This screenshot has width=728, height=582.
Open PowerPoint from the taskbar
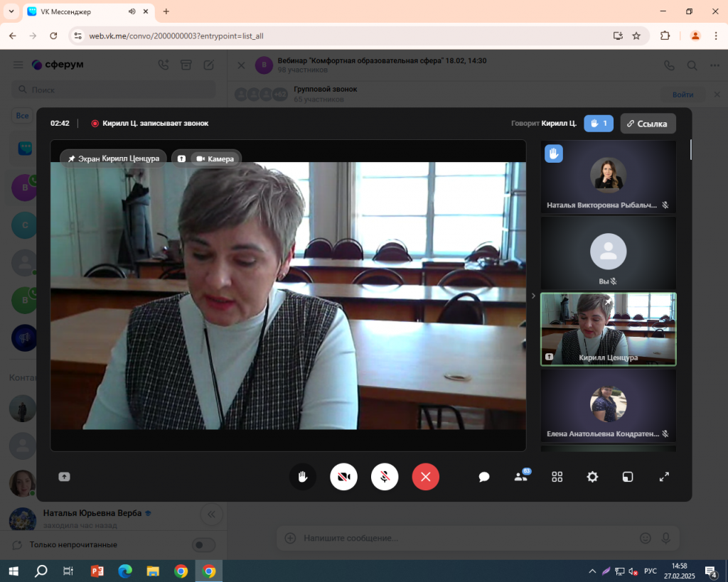[x=97, y=571]
